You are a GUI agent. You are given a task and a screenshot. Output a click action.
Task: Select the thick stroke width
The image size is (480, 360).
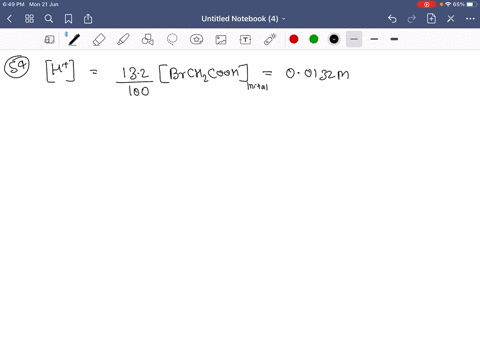[x=394, y=39]
